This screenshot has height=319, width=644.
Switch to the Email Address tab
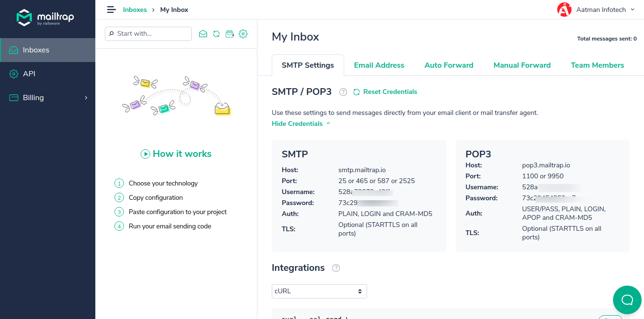click(379, 65)
